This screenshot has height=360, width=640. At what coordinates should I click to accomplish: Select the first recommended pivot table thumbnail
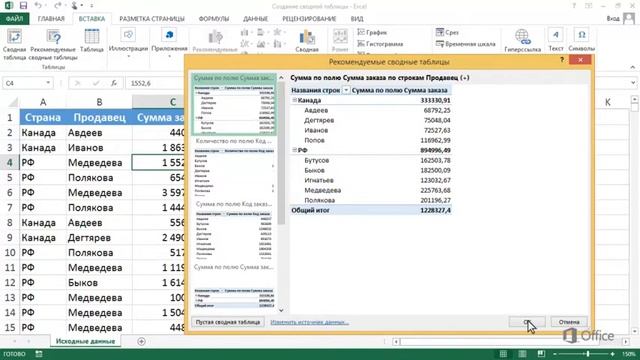click(234, 104)
